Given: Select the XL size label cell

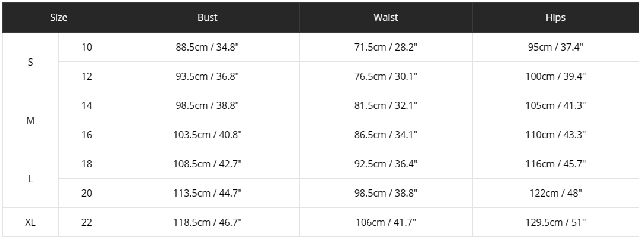Looking at the screenshot, I should (x=30, y=223).
